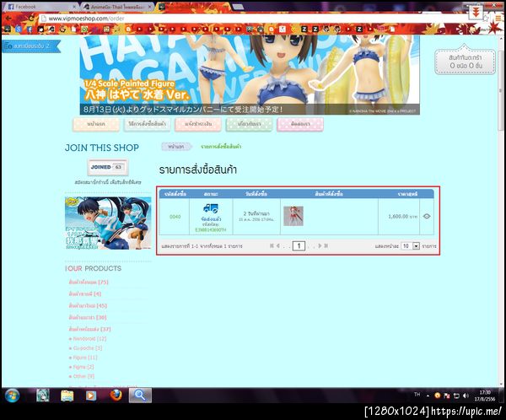Screen dimensions: 506x420
Task: Go to first page in order list pager
Action: click(x=272, y=246)
